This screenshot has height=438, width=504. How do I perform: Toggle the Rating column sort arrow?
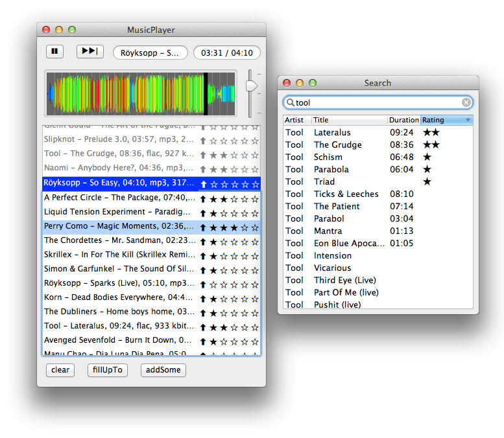tap(468, 120)
